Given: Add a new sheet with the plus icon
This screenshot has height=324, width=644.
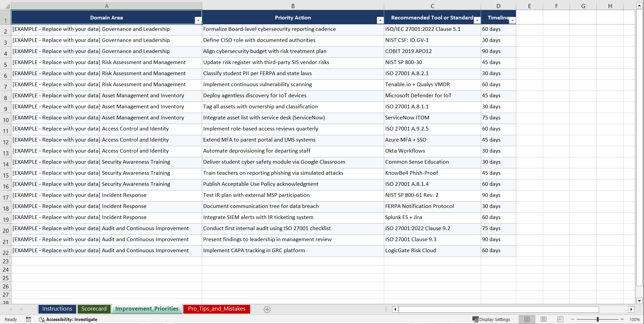Looking at the screenshot, I should 267,309.
